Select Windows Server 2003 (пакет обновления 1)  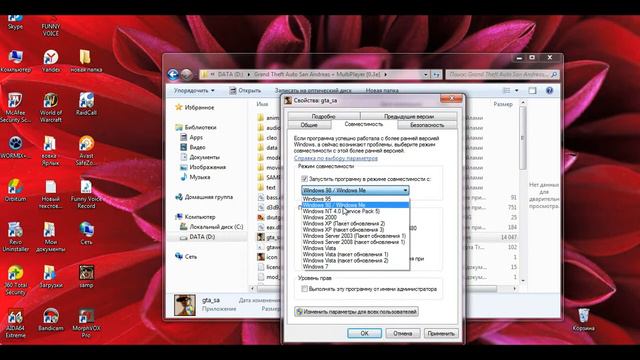click(355, 236)
